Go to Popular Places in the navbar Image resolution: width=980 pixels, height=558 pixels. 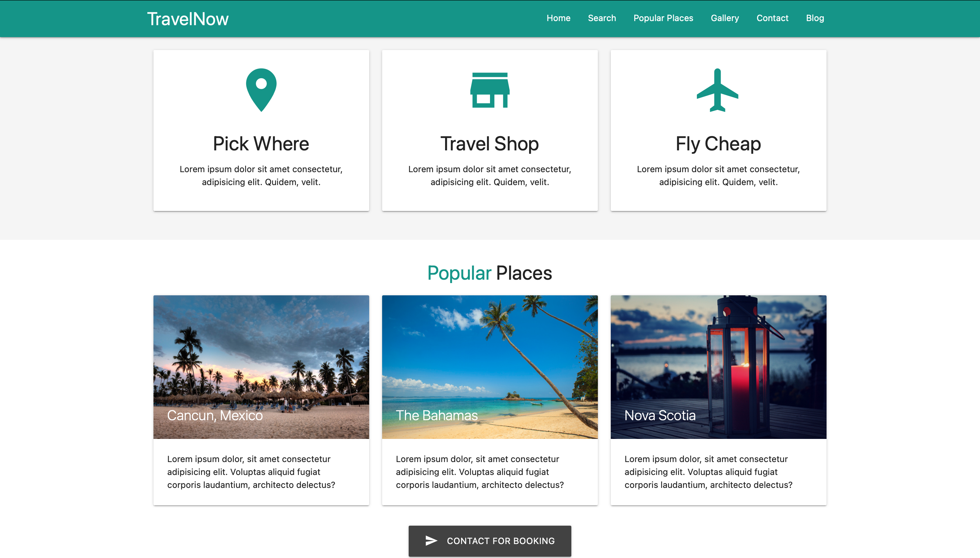pos(663,18)
